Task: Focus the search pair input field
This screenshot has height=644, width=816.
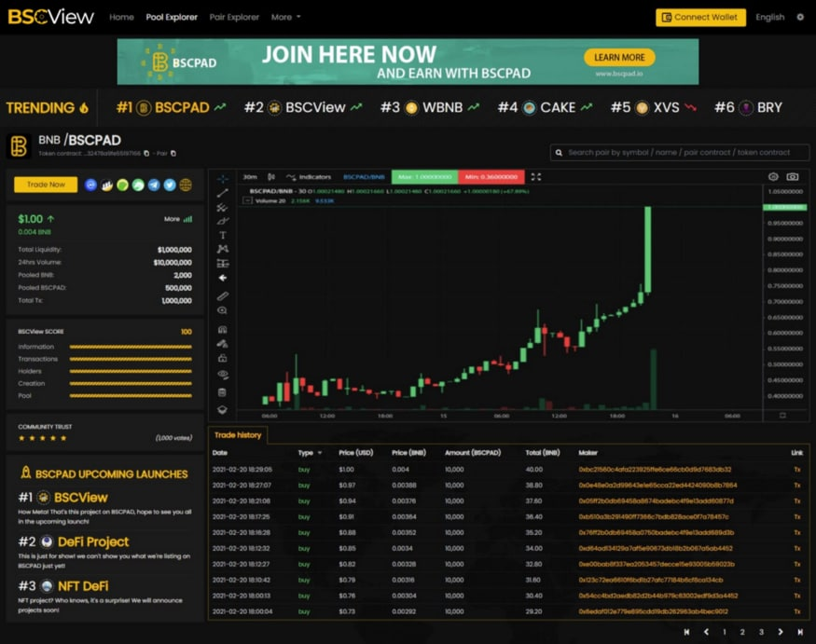Action: click(680, 153)
